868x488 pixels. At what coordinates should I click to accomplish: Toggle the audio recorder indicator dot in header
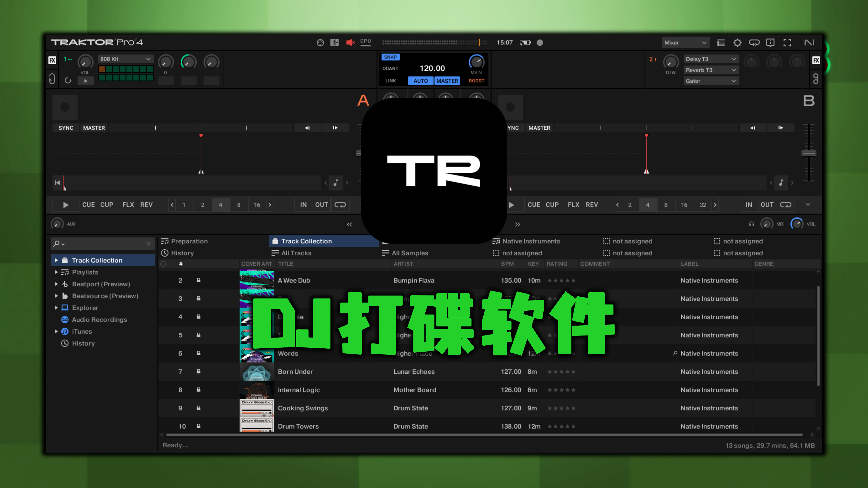[540, 42]
